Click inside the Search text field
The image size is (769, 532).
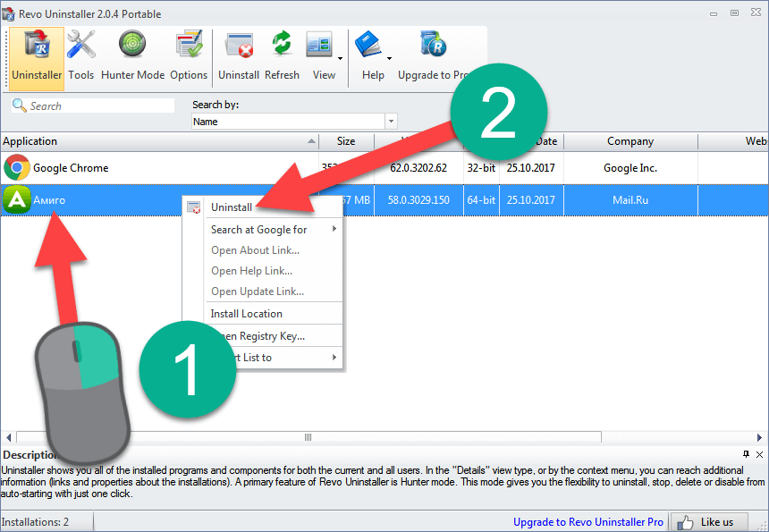98,106
